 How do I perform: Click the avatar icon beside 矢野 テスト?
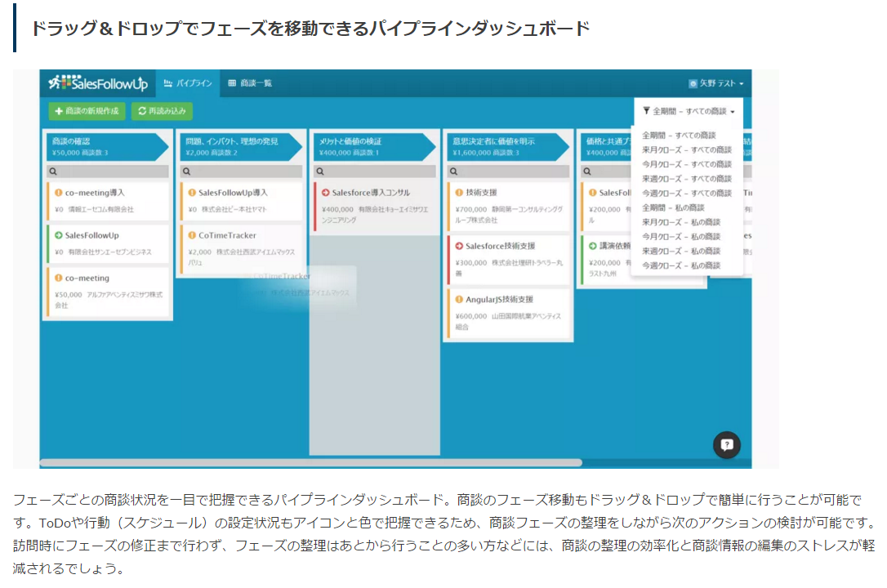tap(693, 83)
